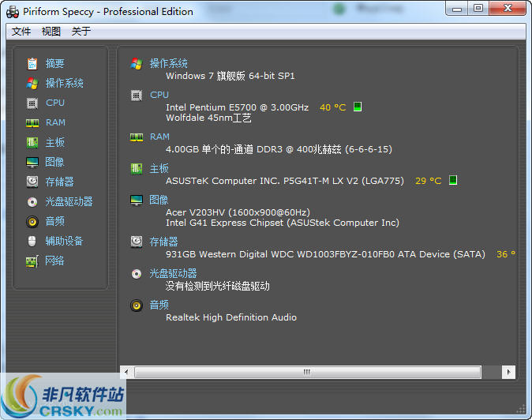
Task: Click the ASUSTeK P5G41T-M LX V2 line
Action: click(x=285, y=181)
